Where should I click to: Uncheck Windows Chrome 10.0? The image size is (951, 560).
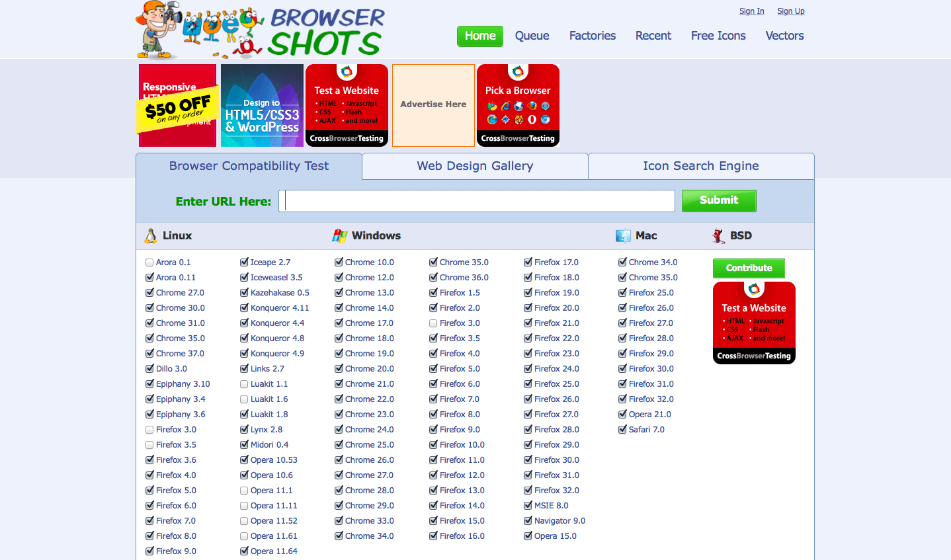click(x=339, y=262)
